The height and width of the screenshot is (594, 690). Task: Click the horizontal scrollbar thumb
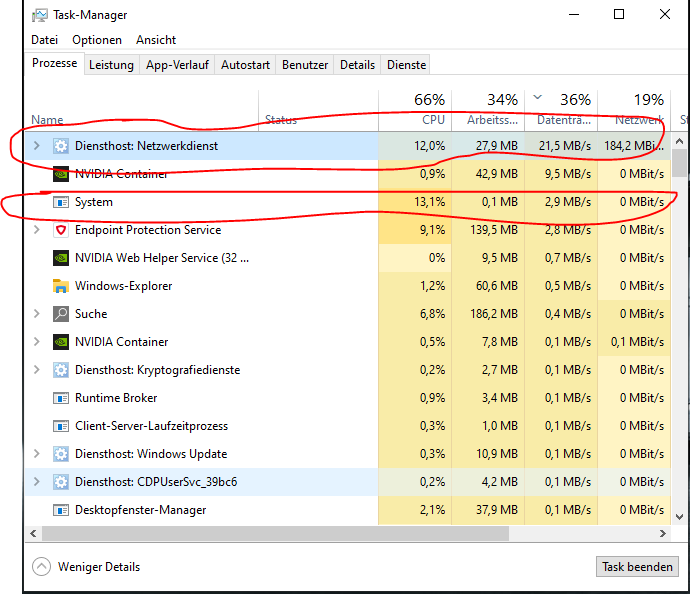coord(275,533)
